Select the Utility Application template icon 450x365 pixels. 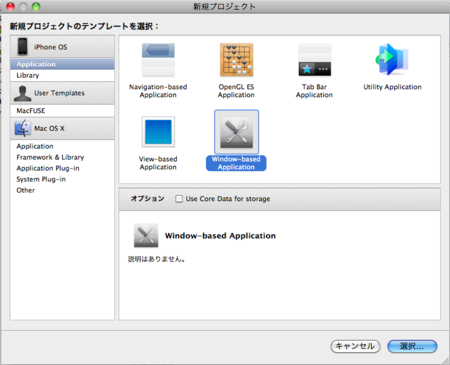(x=392, y=59)
